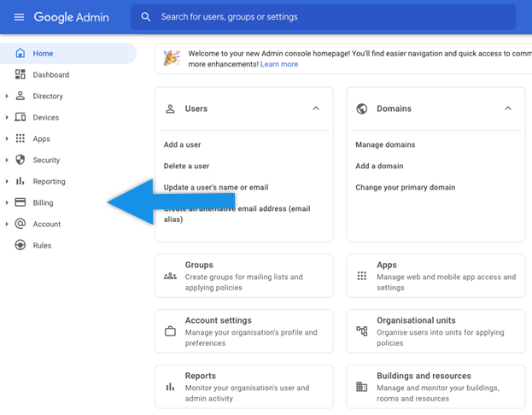Open the Apps card title
The height and width of the screenshot is (415, 532).
387,265
